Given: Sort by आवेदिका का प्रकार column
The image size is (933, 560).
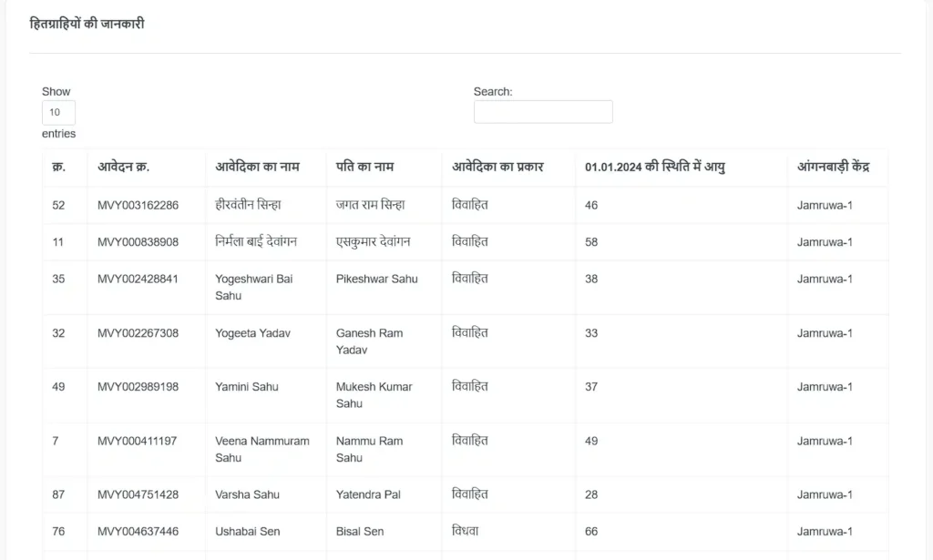Looking at the screenshot, I should [x=498, y=167].
